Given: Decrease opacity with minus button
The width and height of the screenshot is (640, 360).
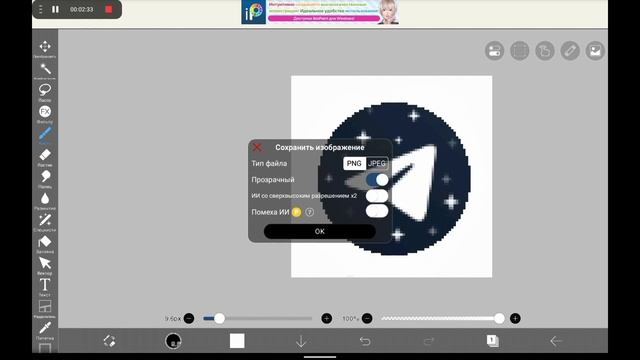Looking at the screenshot, I should coord(367,318).
